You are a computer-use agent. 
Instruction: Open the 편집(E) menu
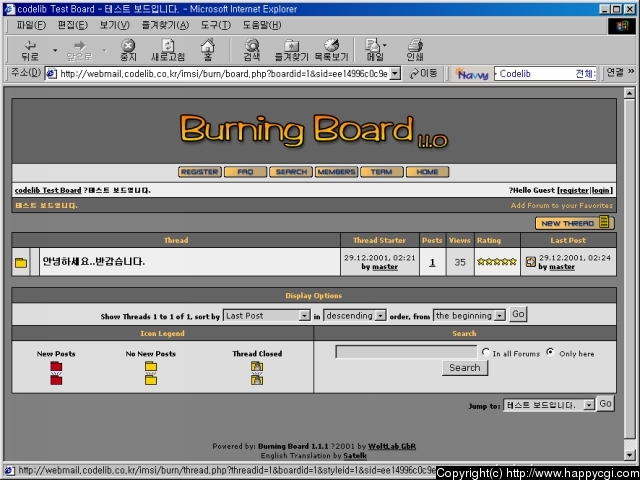click(x=73, y=25)
